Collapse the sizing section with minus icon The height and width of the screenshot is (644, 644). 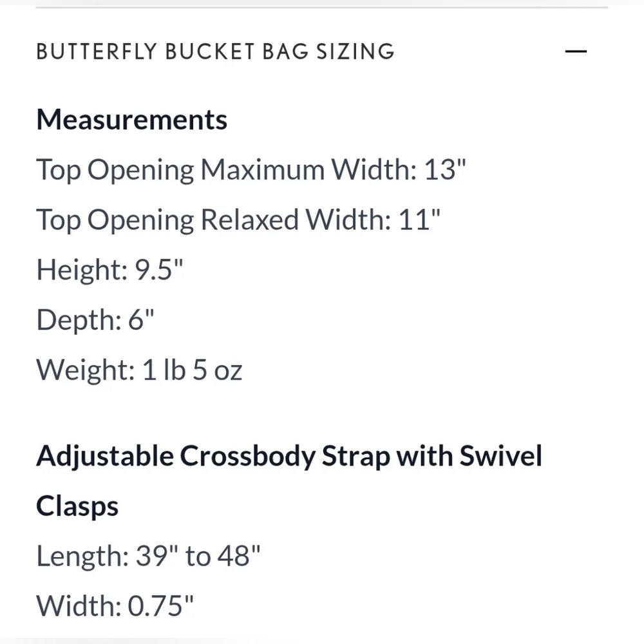[575, 52]
